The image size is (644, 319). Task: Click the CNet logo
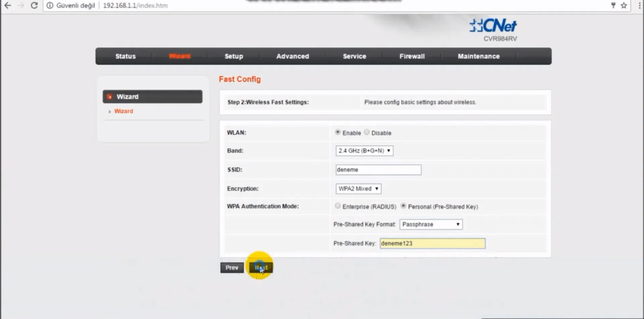pyautogui.click(x=493, y=26)
